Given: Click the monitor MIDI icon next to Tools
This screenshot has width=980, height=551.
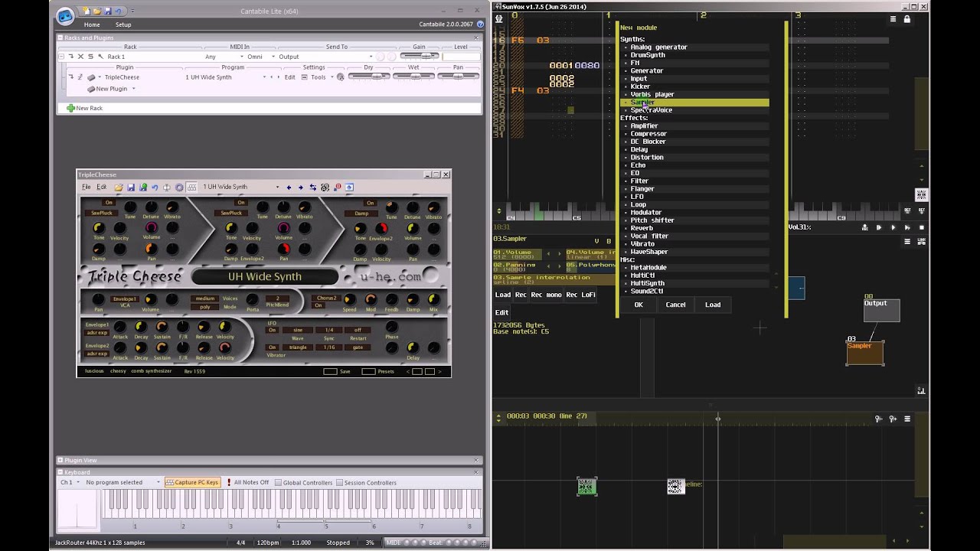Looking at the screenshot, I should pos(341,77).
